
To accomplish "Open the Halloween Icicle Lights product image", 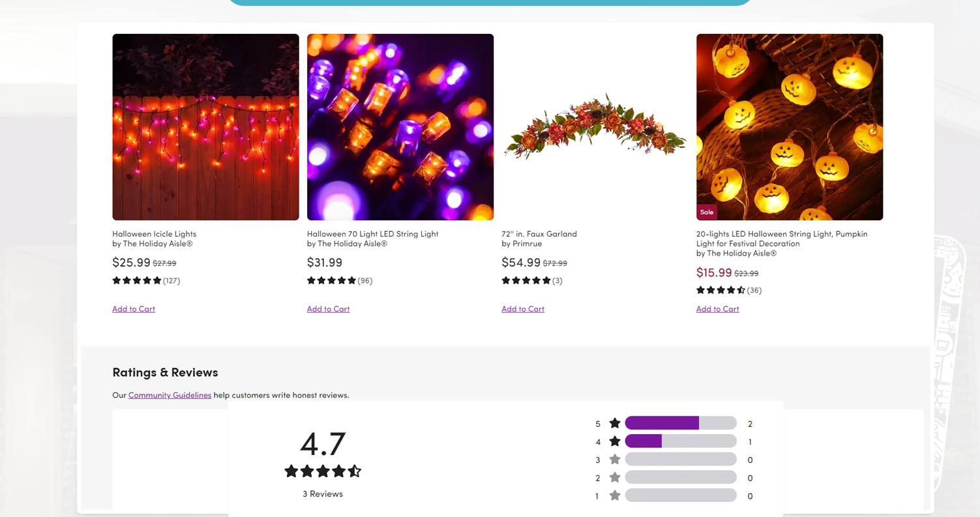I will click(x=205, y=127).
